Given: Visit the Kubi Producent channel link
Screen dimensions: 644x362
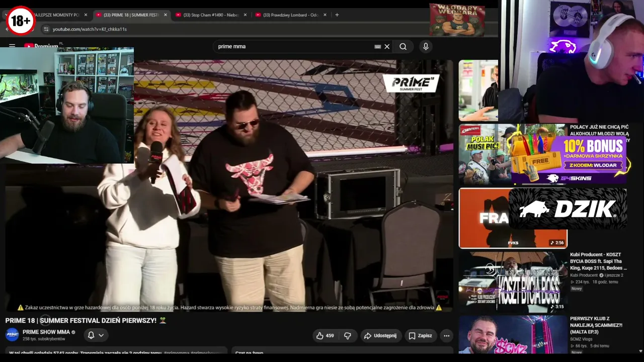Looking at the screenshot, I should (584, 276).
